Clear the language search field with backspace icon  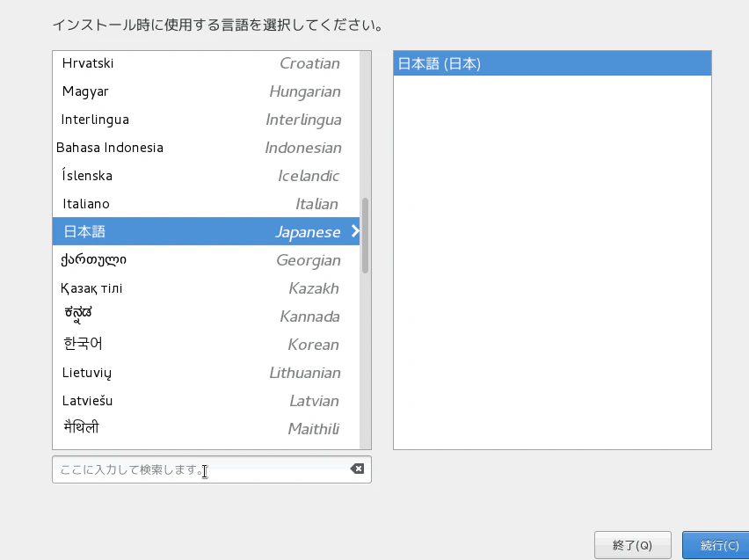tap(357, 469)
